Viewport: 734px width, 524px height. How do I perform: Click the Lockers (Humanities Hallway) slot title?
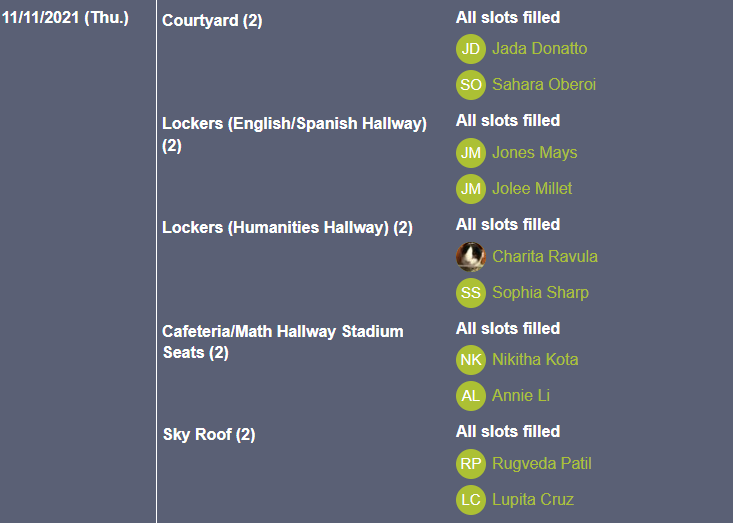(x=287, y=228)
